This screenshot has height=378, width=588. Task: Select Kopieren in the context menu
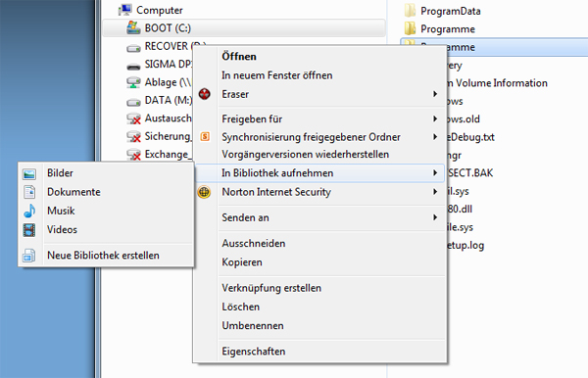242,262
